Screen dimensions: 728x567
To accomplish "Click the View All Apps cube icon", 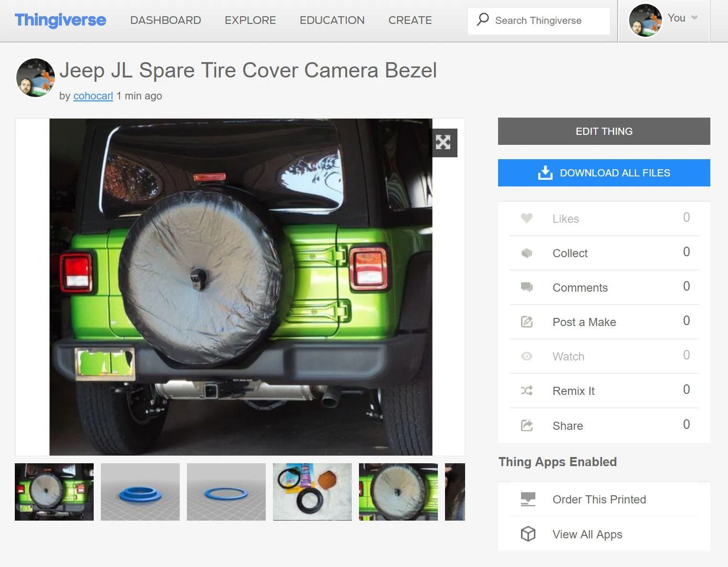I will pyautogui.click(x=528, y=534).
